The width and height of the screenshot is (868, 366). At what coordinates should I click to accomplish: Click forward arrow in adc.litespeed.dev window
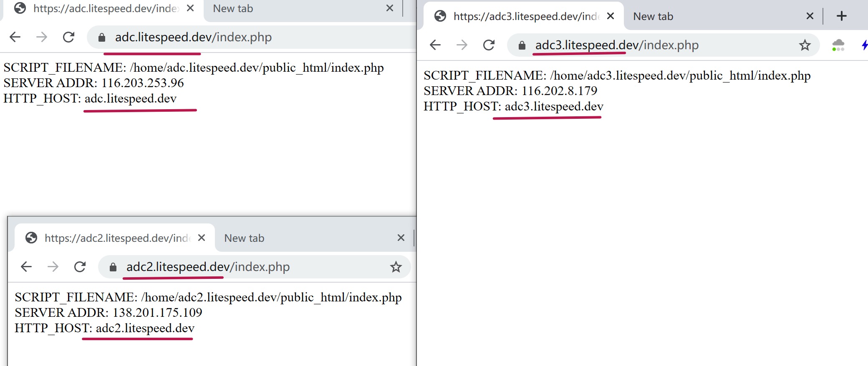point(42,38)
